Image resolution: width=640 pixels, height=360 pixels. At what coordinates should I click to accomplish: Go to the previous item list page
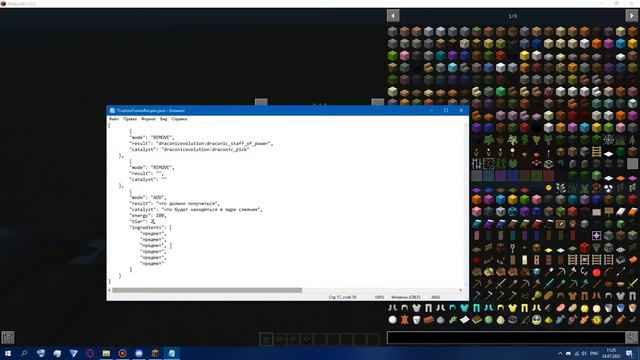point(393,16)
